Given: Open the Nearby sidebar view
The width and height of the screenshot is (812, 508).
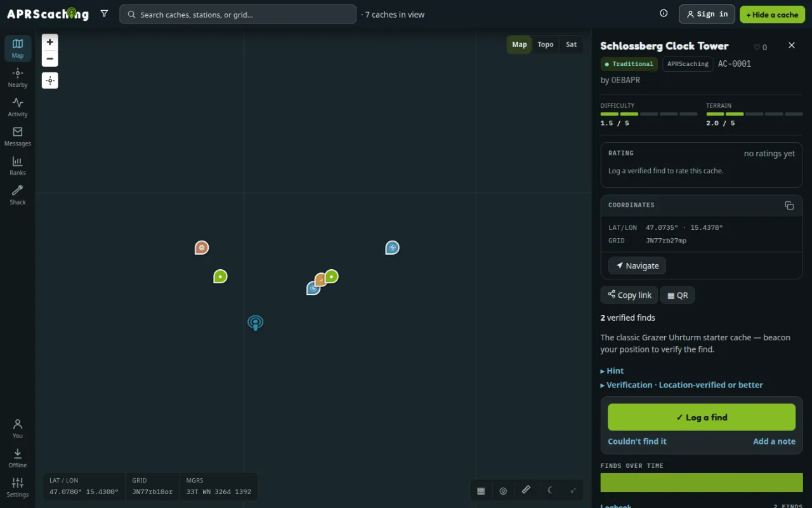Looking at the screenshot, I should pos(18,77).
